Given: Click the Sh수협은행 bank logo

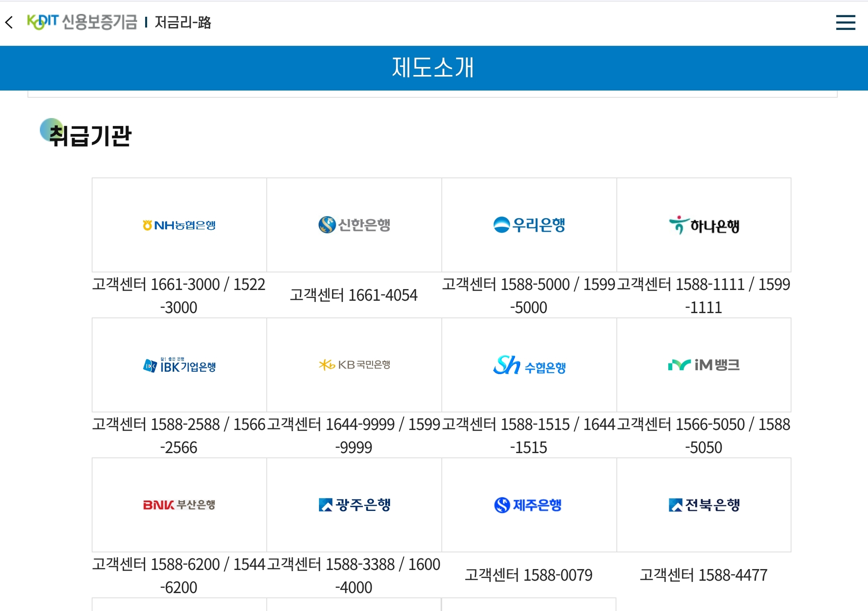Looking at the screenshot, I should 529,365.
